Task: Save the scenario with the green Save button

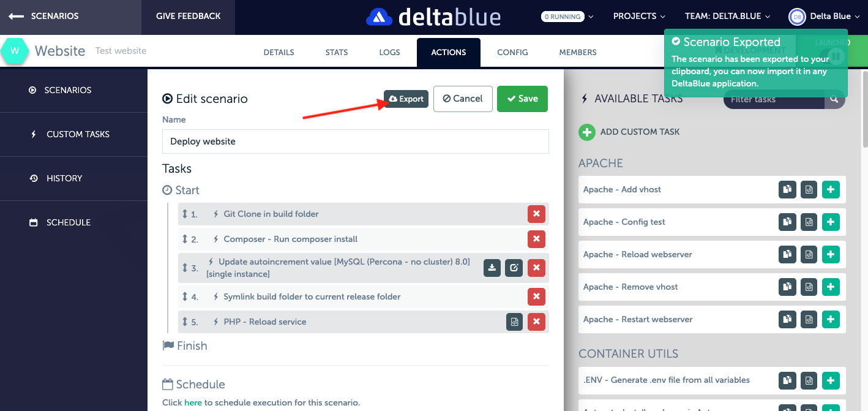Action: [522, 99]
